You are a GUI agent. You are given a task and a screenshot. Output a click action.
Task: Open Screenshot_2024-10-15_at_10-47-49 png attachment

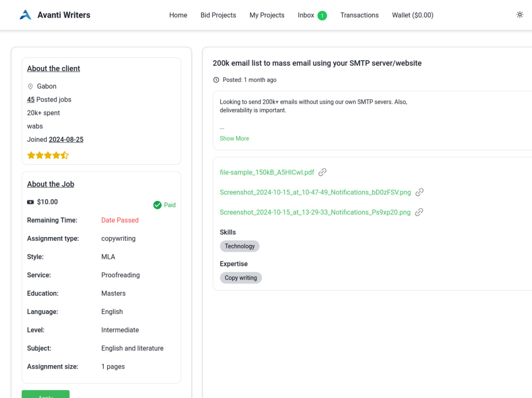click(315, 192)
